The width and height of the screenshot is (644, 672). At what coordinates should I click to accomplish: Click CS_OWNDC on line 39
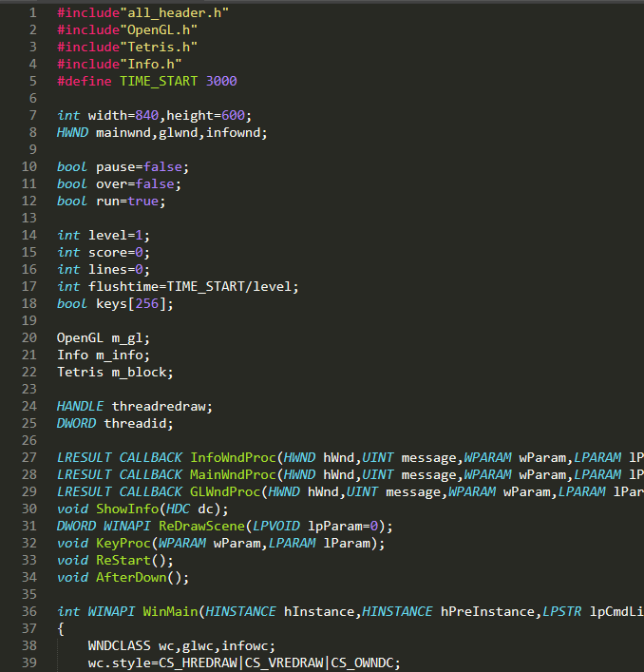click(x=362, y=663)
